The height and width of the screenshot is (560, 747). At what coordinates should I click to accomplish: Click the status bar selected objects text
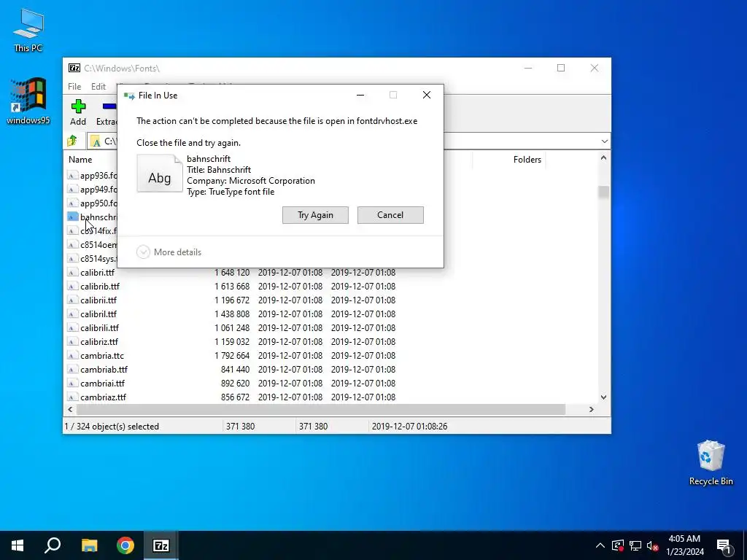pyautogui.click(x=112, y=426)
